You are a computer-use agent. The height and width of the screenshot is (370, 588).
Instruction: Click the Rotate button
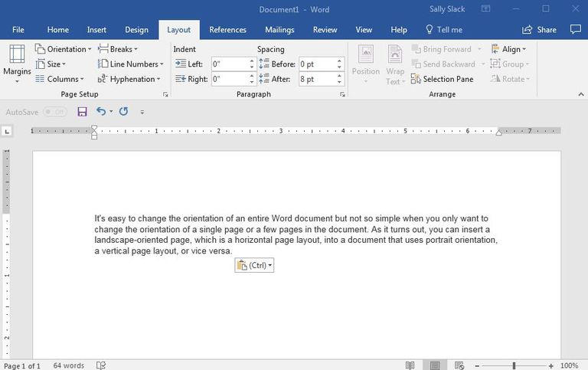(x=510, y=79)
